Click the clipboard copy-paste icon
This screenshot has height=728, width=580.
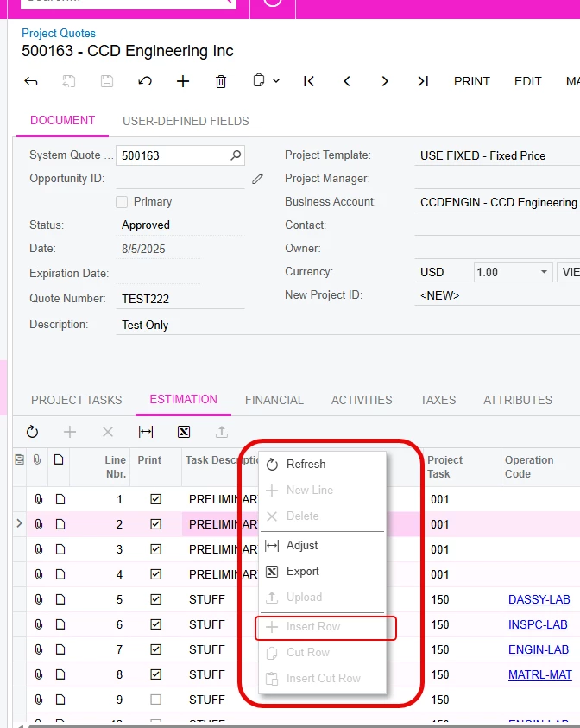(x=259, y=81)
